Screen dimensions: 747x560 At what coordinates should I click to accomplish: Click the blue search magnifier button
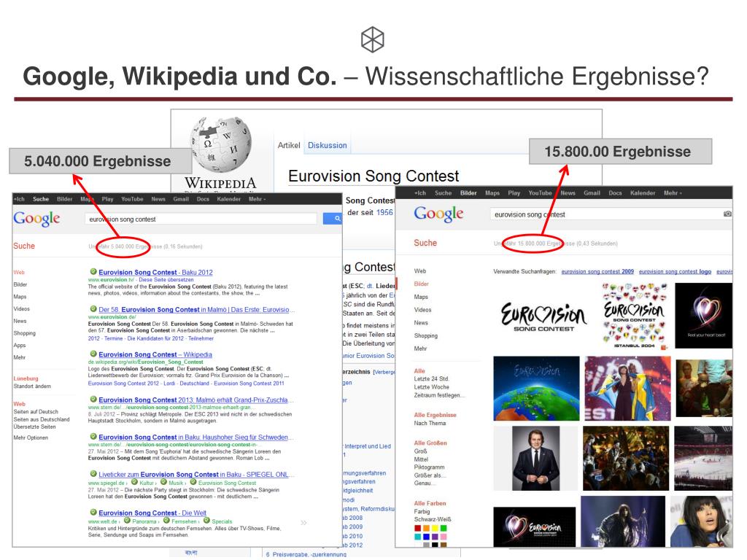333,219
